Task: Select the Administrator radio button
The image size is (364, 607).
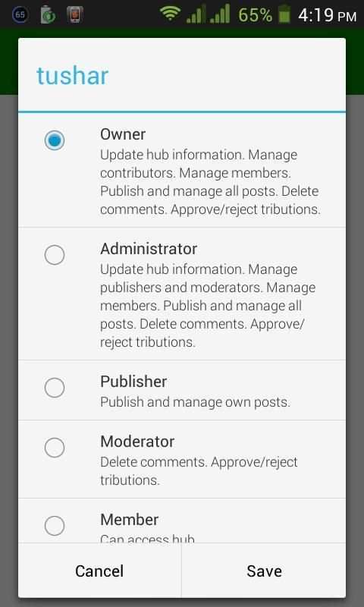Action: coord(54,255)
